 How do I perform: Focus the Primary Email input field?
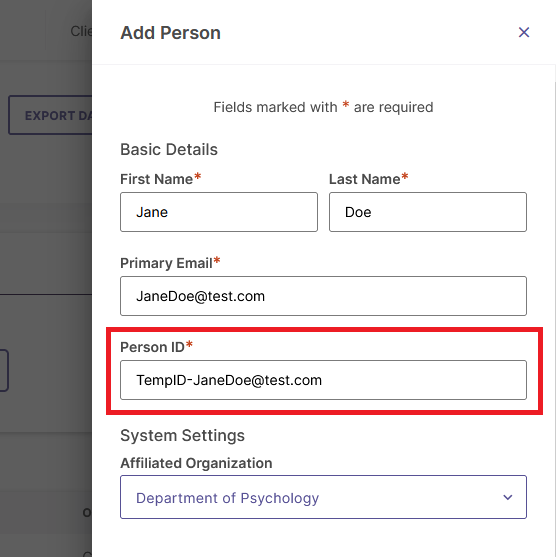[x=323, y=296]
